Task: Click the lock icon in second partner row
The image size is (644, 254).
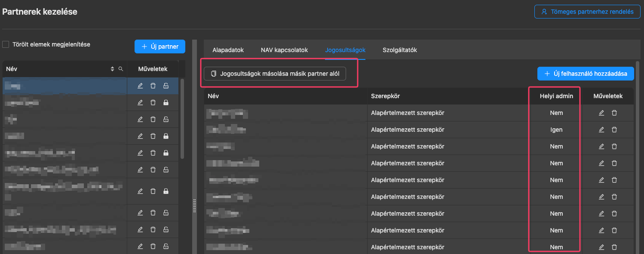Action: tap(166, 102)
